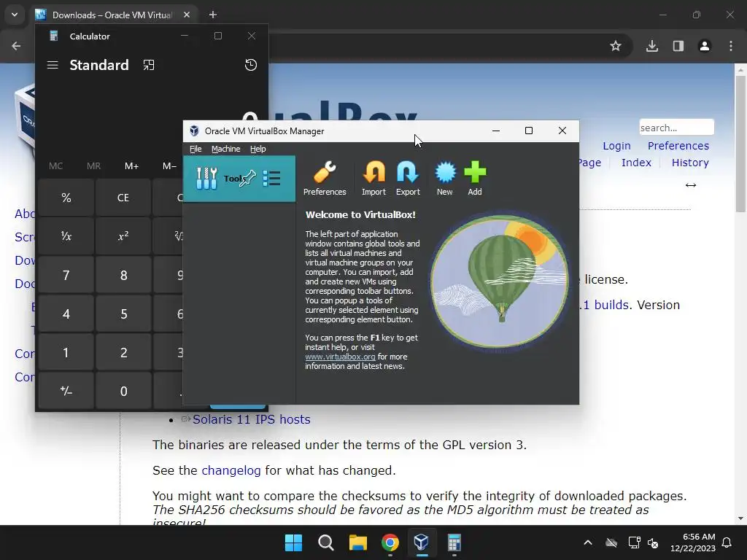Click calculator reciprocal 1/x key
This screenshot has height=560, width=747.
coord(66,236)
